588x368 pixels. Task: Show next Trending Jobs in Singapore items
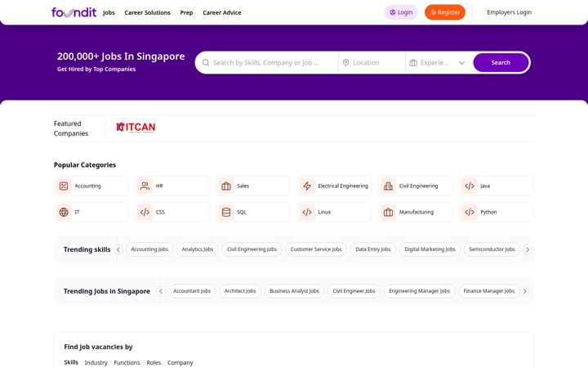524,291
